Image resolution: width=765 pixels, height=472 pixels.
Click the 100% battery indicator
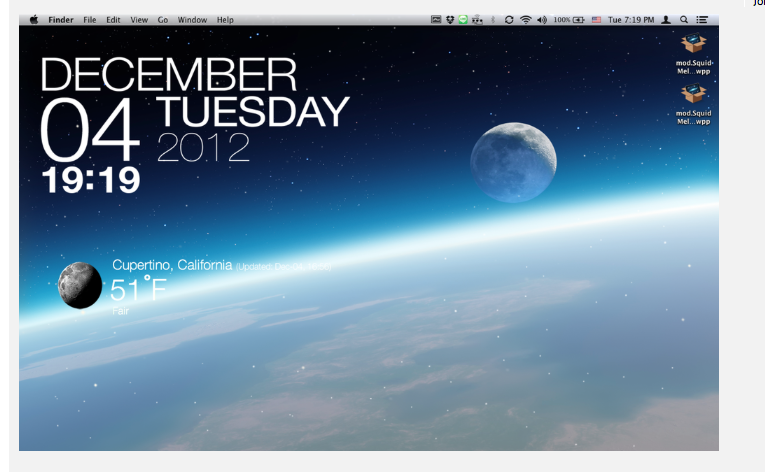pos(569,20)
